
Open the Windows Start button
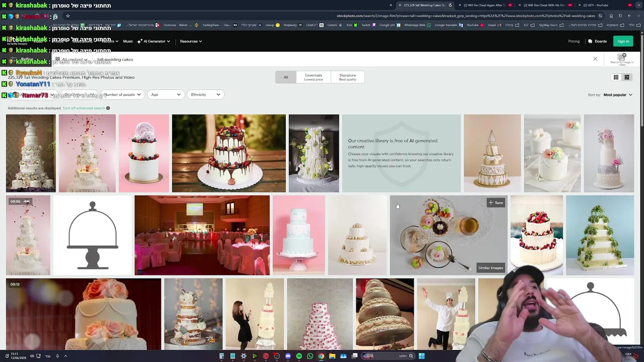(422, 356)
